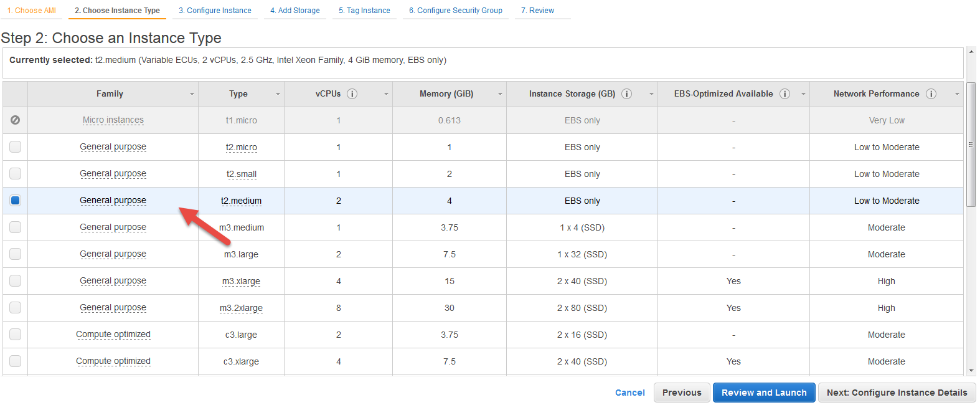Switch to 6. Configure Security Group tab
980x415 pixels.
(455, 11)
